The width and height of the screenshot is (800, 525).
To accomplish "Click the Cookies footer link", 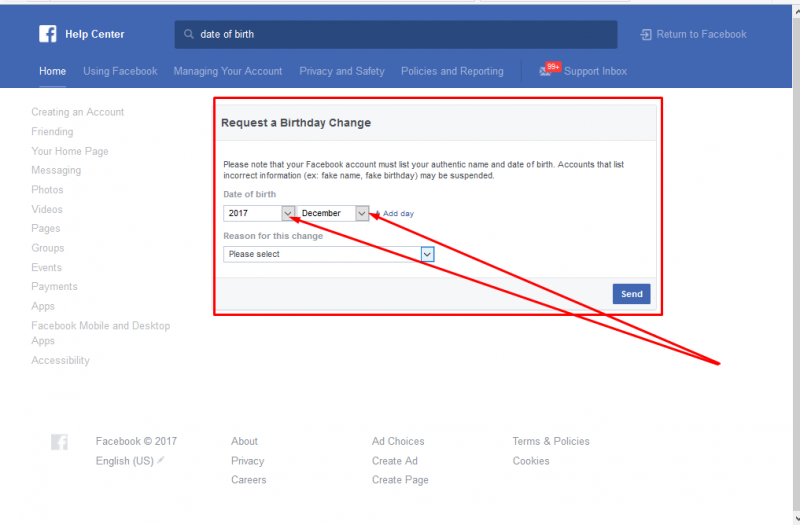I will pos(531,461).
